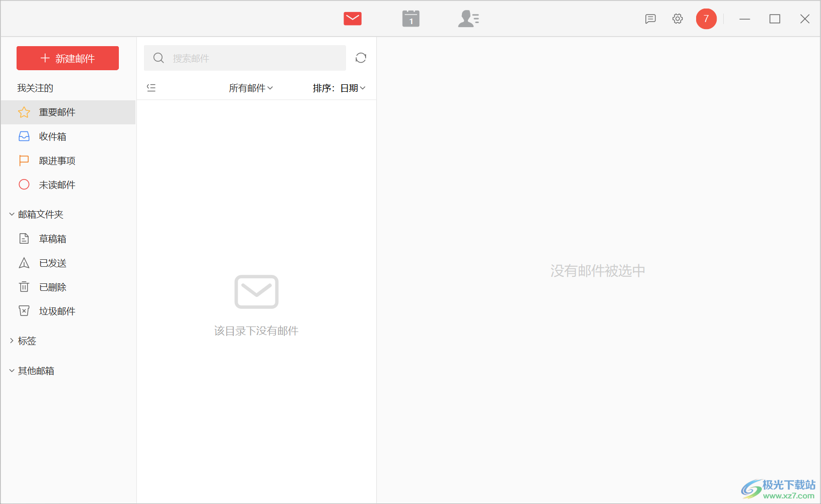Click the magnifier search icon
Screen dimensions: 821x504
pyautogui.click(x=158, y=58)
